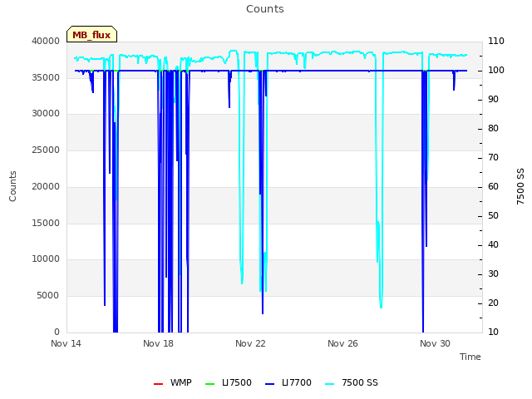This screenshot has width=532, height=399.
Task: Click the Counts chart title
Action: point(265,9)
